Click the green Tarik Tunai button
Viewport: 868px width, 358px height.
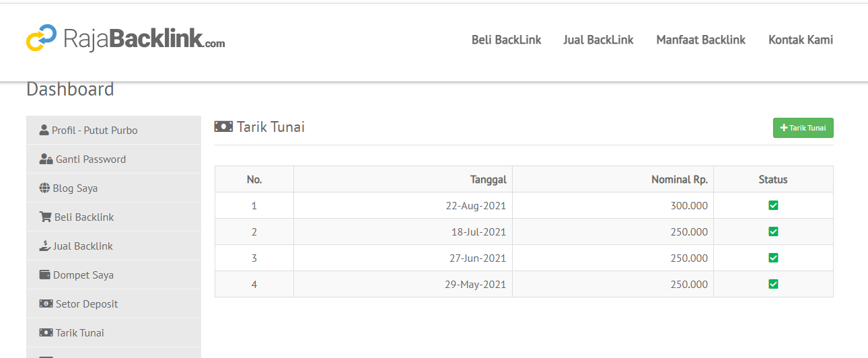click(803, 128)
